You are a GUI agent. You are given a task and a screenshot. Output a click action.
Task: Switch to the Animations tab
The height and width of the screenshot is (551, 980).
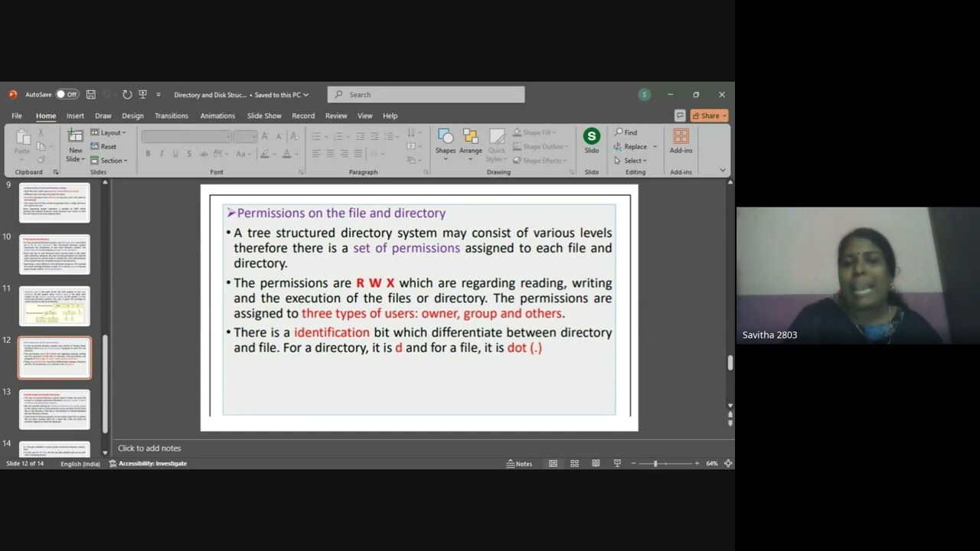(x=217, y=116)
